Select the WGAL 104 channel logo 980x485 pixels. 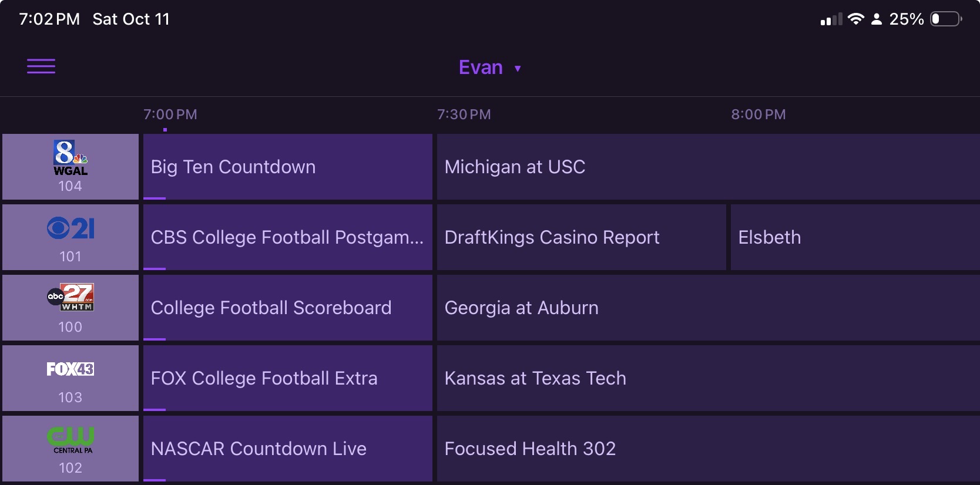click(x=71, y=167)
